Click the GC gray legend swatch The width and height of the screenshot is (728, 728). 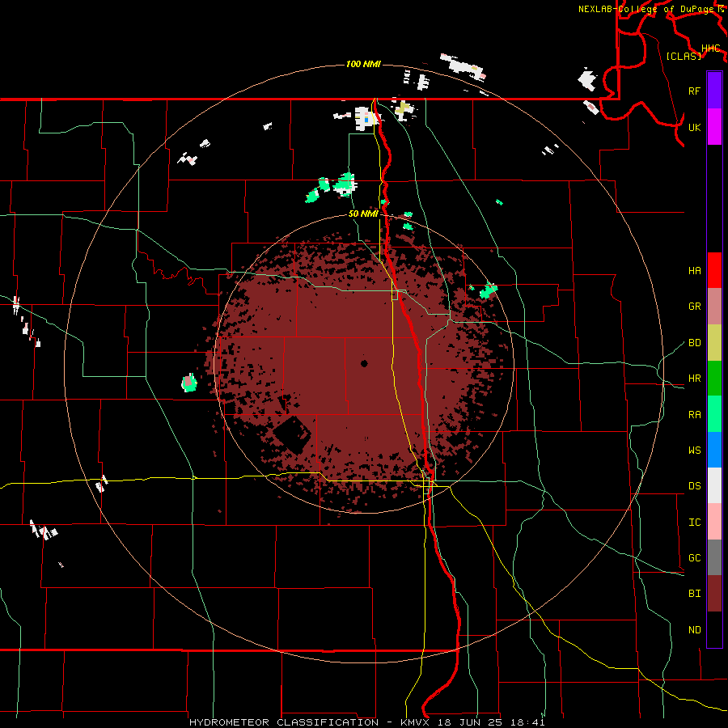pos(714,557)
